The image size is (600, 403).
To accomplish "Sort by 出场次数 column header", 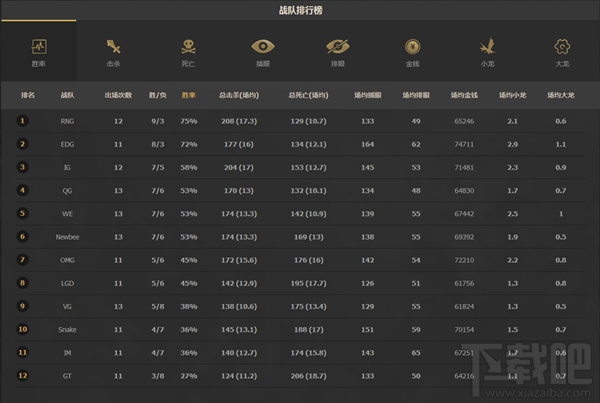I will [x=118, y=95].
